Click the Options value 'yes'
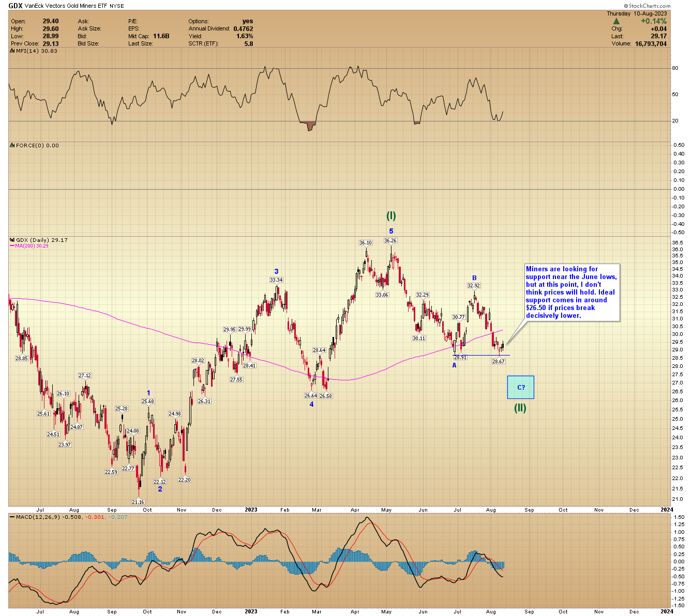This screenshot has height=616, width=693. pyautogui.click(x=248, y=21)
